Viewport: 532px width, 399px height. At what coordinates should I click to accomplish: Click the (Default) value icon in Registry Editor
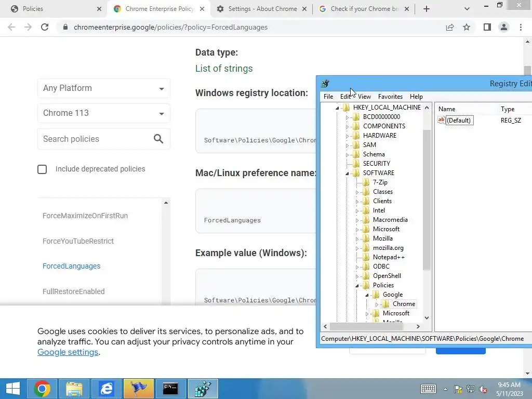[x=441, y=120]
